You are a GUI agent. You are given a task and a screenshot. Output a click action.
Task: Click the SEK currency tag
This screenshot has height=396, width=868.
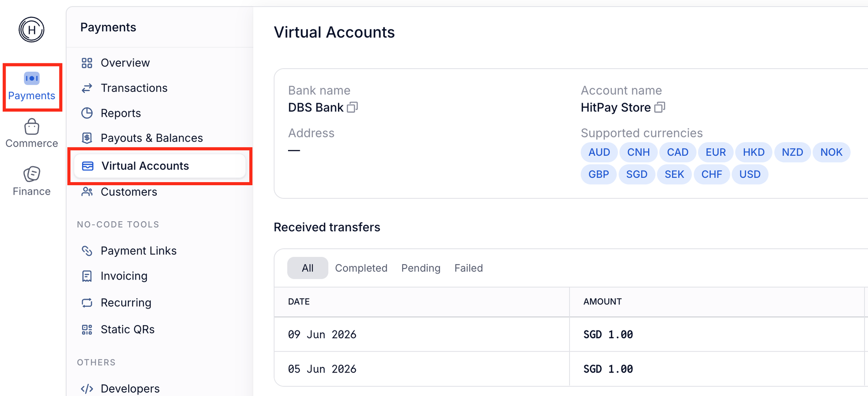click(674, 174)
